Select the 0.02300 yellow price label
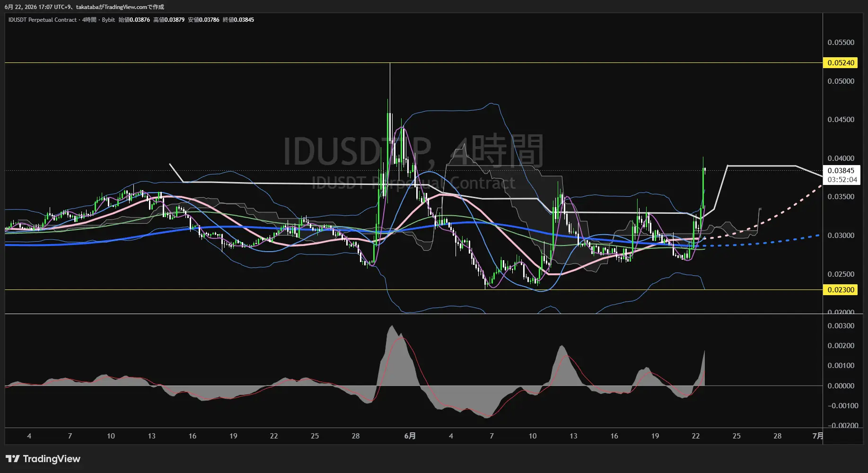The height and width of the screenshot is (473, 868). [841, 289]
